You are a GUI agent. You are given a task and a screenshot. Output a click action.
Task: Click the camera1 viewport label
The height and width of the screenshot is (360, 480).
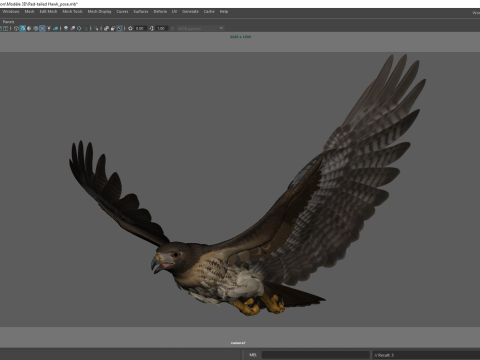tap(238, 343)
